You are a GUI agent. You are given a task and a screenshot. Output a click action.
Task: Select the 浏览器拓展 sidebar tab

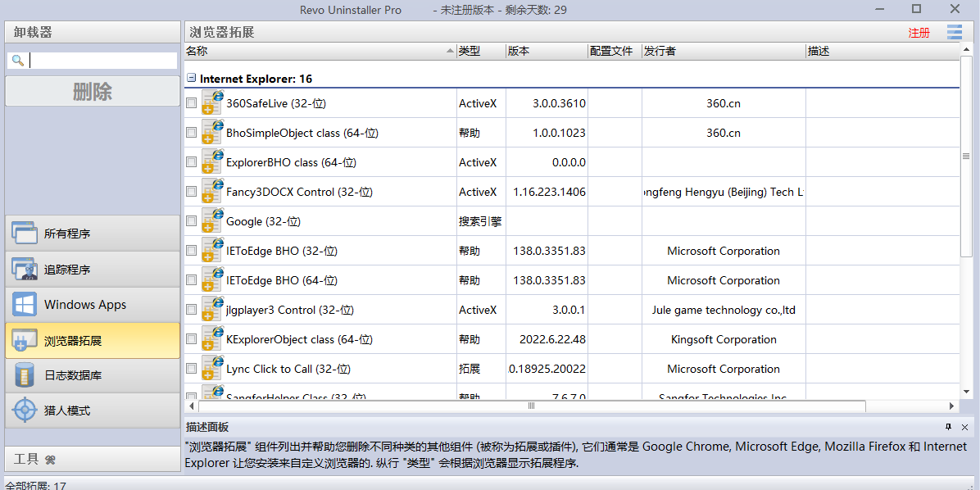(x=92, y=340)
